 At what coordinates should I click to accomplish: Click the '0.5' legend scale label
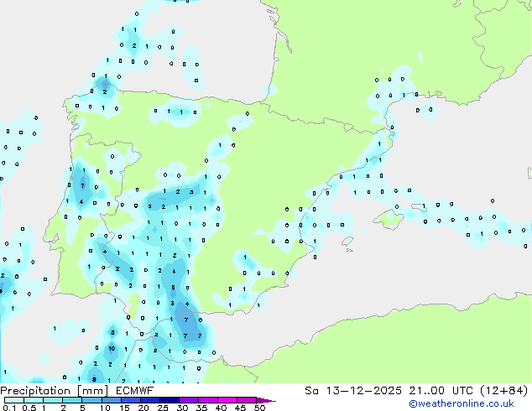(x=29, y=408)
